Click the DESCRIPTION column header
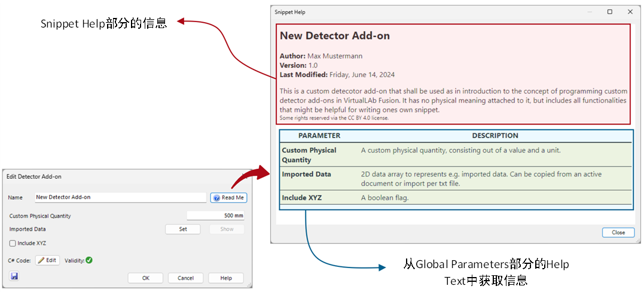644x292 pixels. [x=495, y=136]
